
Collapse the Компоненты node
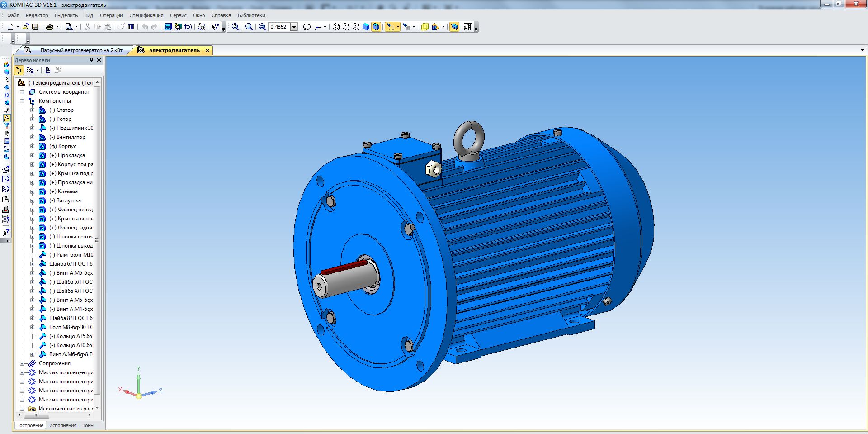point(22,101)
